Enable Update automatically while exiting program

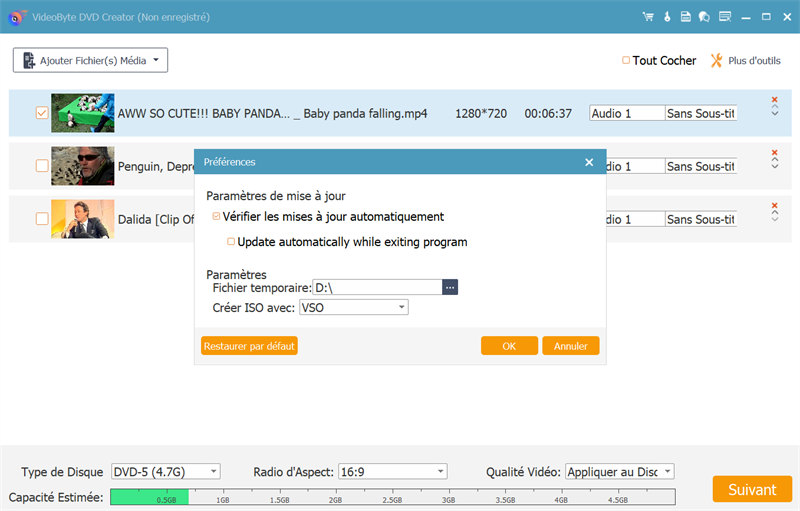[231, 242]
